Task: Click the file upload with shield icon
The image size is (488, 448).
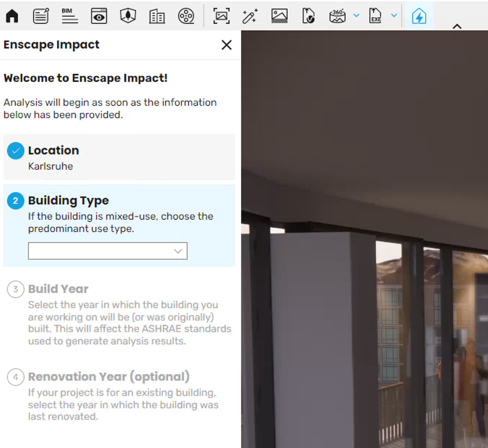Action: (308, 16)
